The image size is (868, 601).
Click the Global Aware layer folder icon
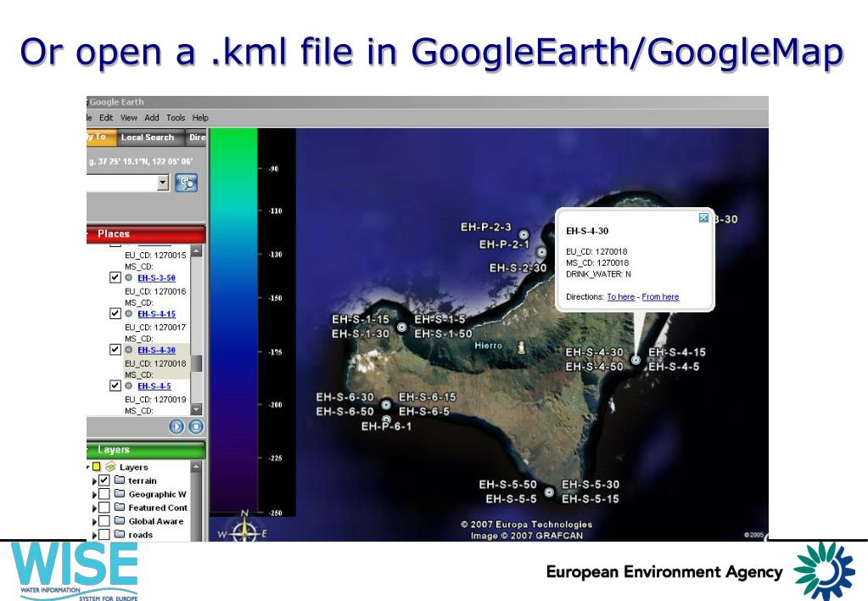tap(120, 520)
